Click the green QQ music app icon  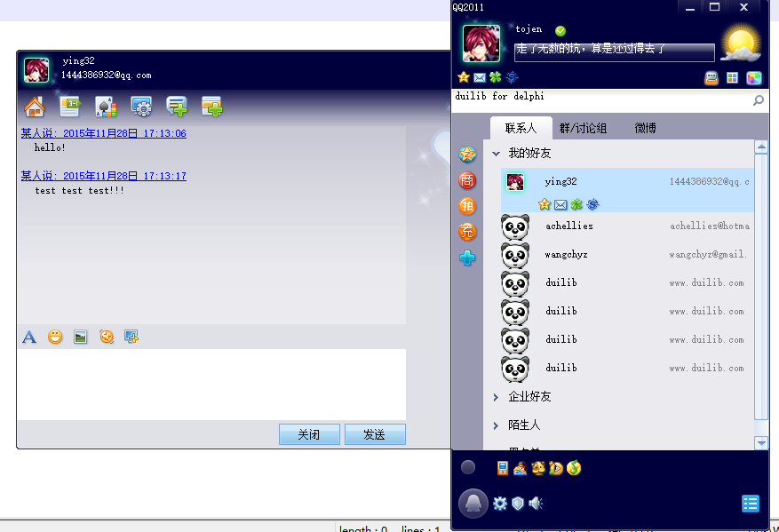(x=574, y=468)
